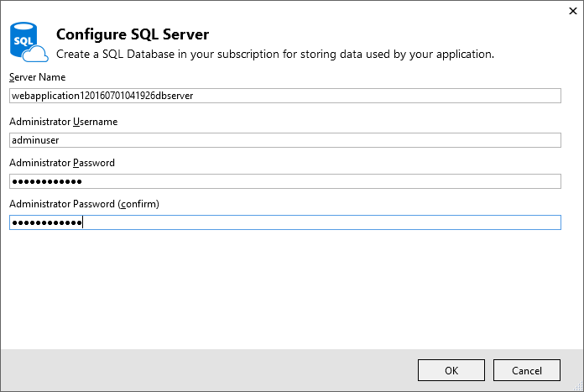Click the Configure SQL Server heading

click(x=133, y=34)
